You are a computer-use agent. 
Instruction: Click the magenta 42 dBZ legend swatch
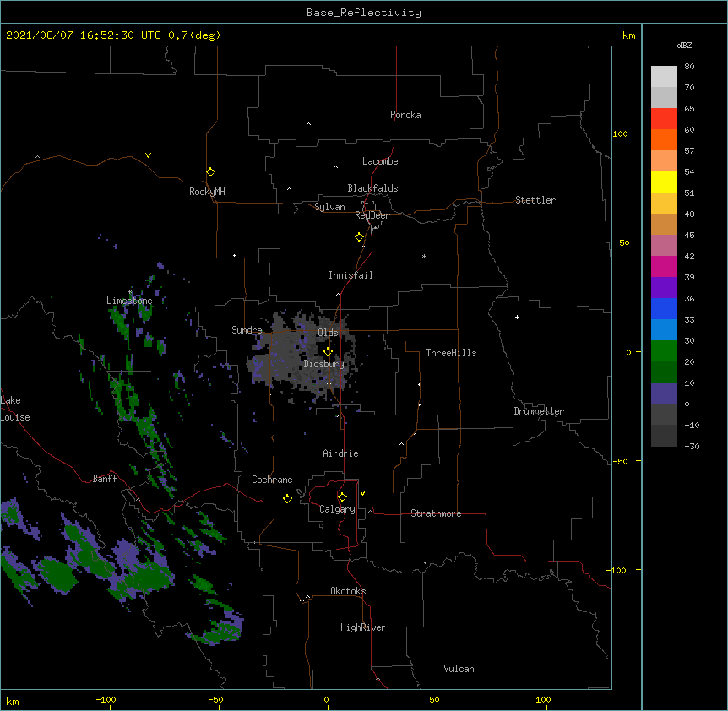(x=664, y=267)
